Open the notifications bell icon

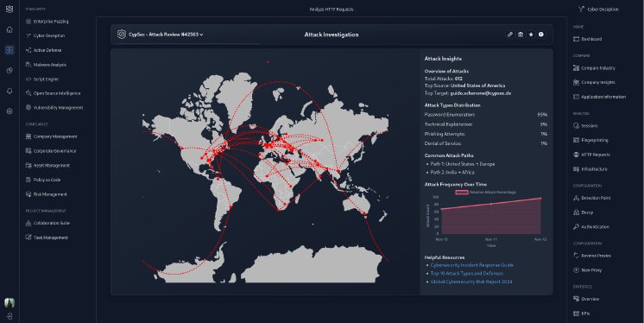tap(9, 92)
